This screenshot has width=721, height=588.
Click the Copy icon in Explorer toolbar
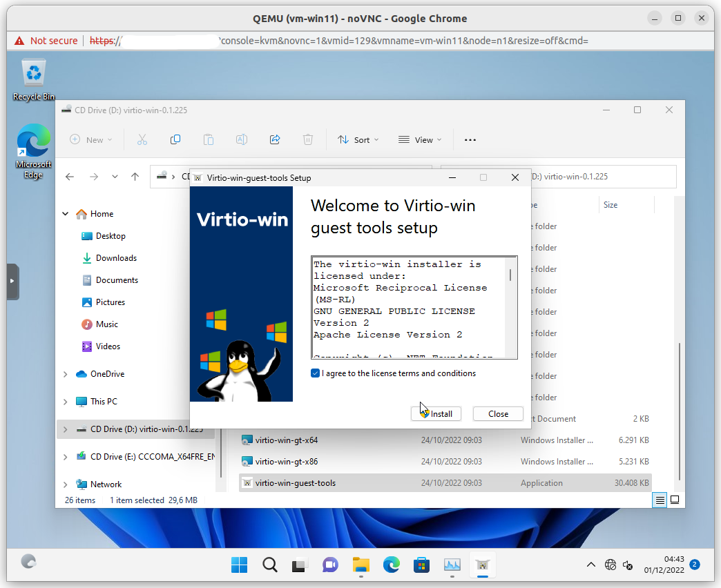coord(175,139)
